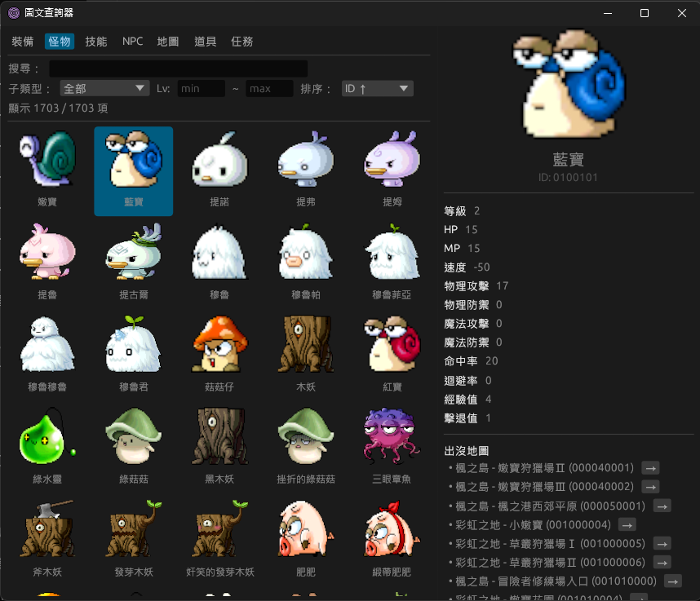700x601 pixels.
Task: Switch to the 裝備 tab
Action: click(22, 42)
